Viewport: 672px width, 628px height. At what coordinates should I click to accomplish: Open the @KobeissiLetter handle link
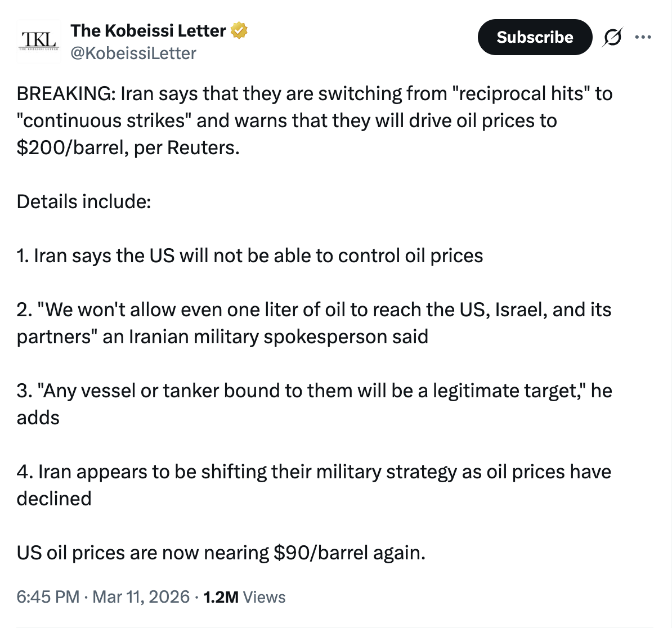point(133,53)
